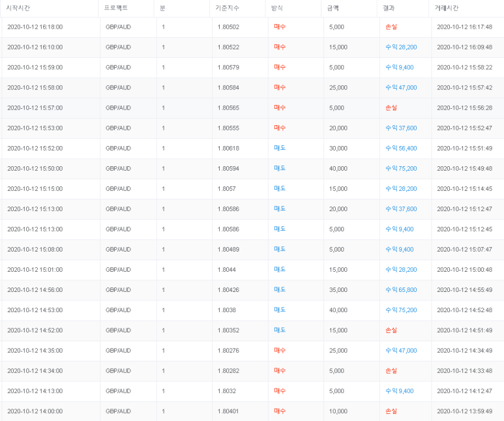Click the 수익 65,800 result
Screen dimensions: 504x421
coord(401,290)
